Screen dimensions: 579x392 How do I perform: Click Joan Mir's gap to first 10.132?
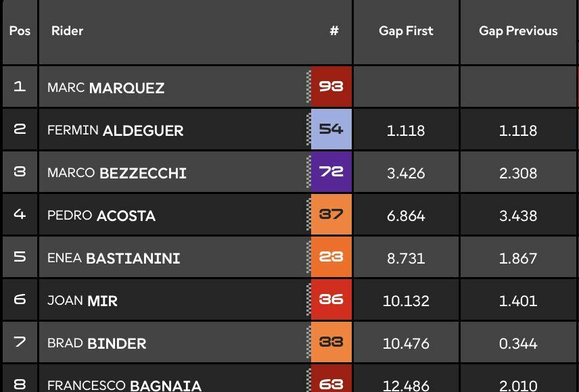coord(406,301)
